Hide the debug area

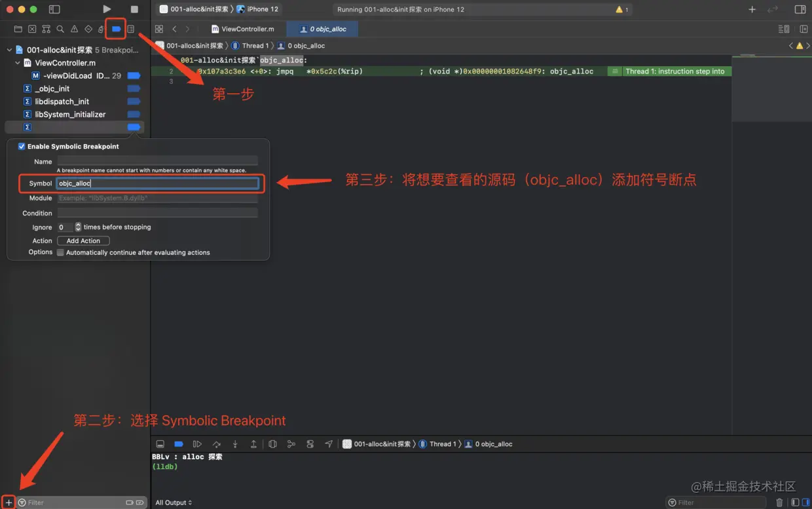160,444
